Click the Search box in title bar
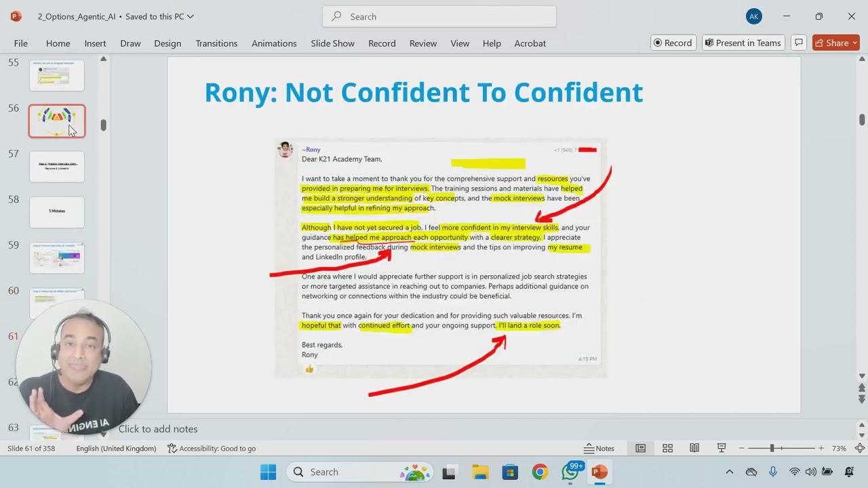The image size is (868, 488). click(439, 16)
